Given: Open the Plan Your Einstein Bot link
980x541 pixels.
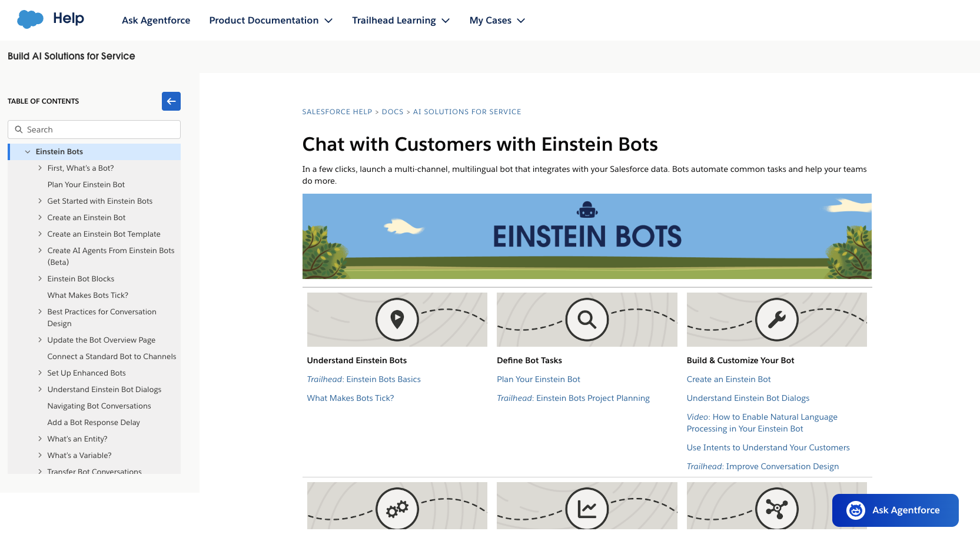Looking at the screenshot, I should [538, 379].
